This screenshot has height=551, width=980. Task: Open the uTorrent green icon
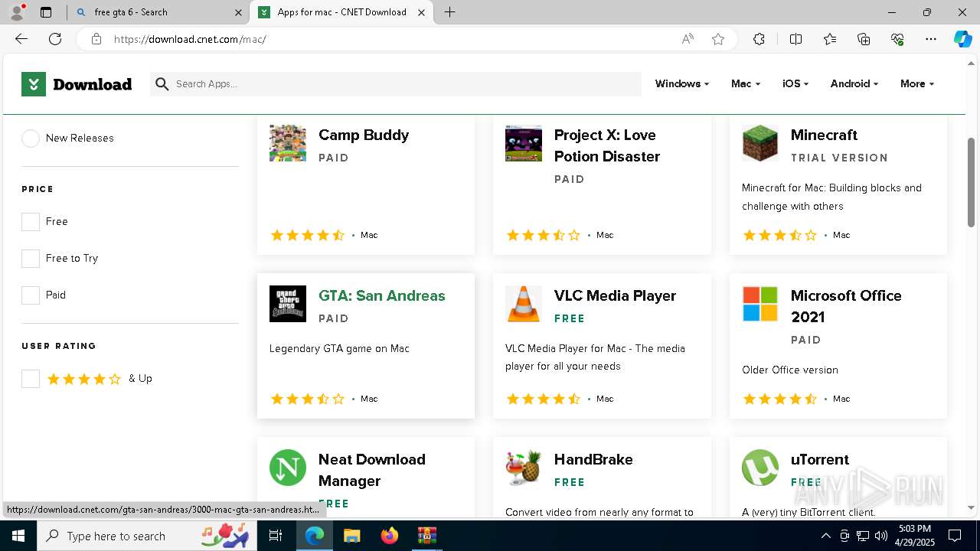(760, 468)
